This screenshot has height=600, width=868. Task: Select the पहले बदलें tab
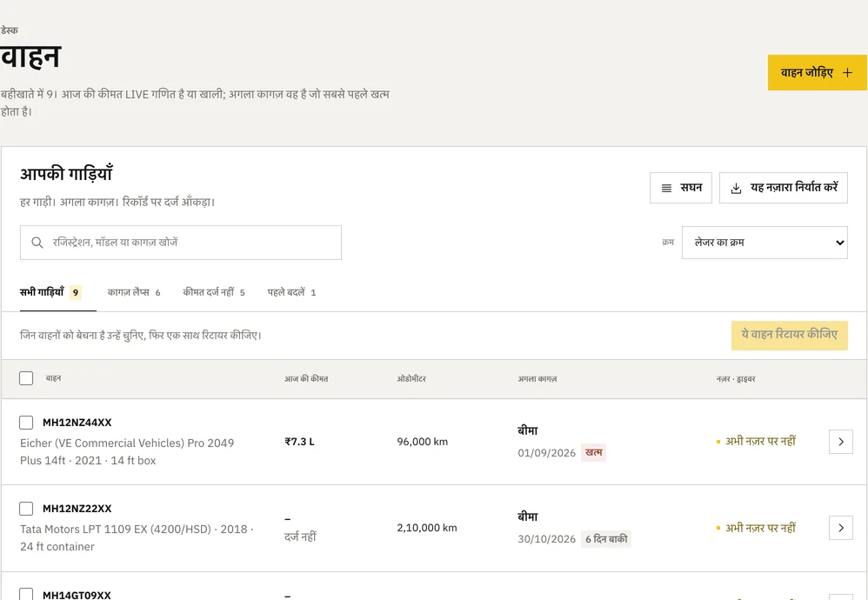point(291,292)
